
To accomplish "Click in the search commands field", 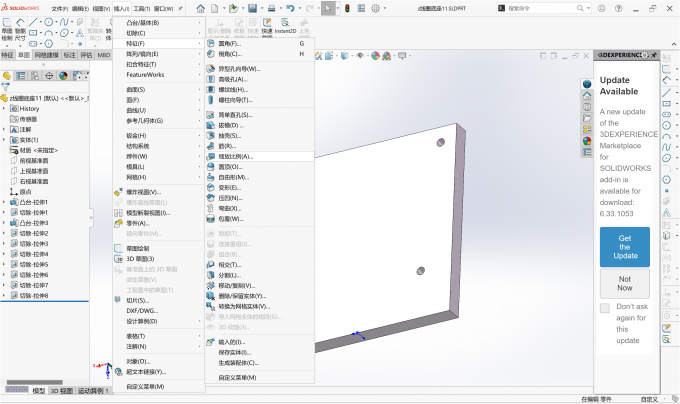I will (x=541, y=8).
